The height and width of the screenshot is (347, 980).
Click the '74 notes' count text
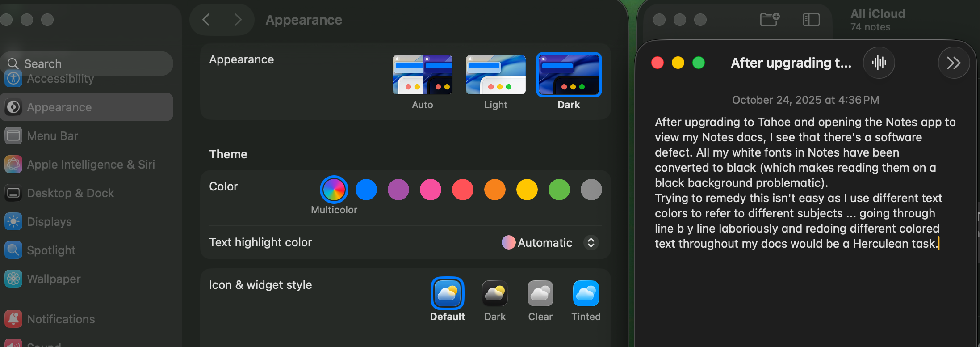click(x=870, y=27)
